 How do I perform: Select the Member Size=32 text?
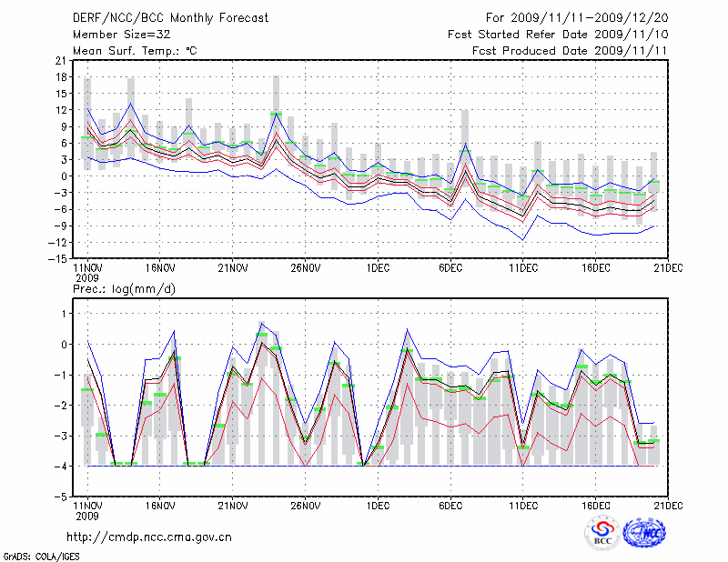tap(118, 35)
